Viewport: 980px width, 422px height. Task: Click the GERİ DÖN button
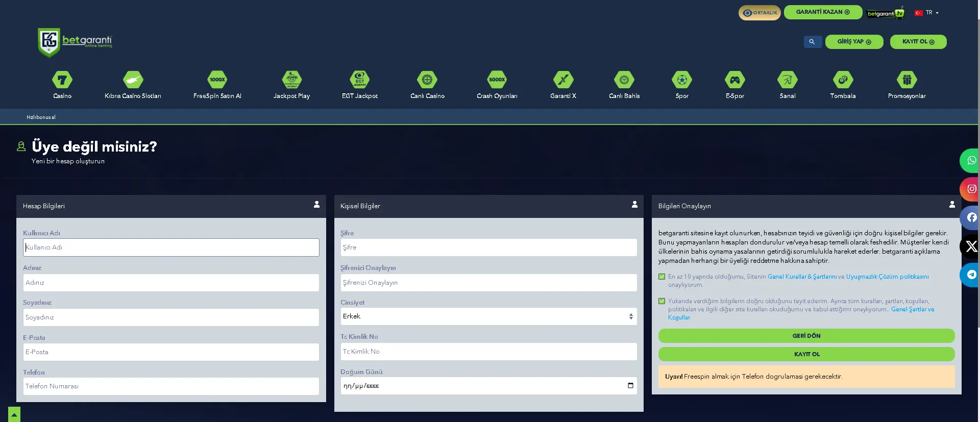point(806,336)
